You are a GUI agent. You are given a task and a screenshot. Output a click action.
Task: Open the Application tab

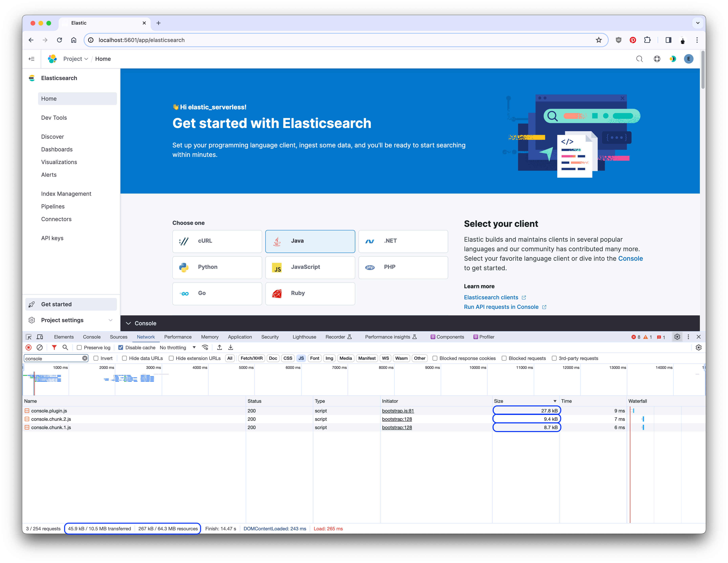[x=240, y=337]
